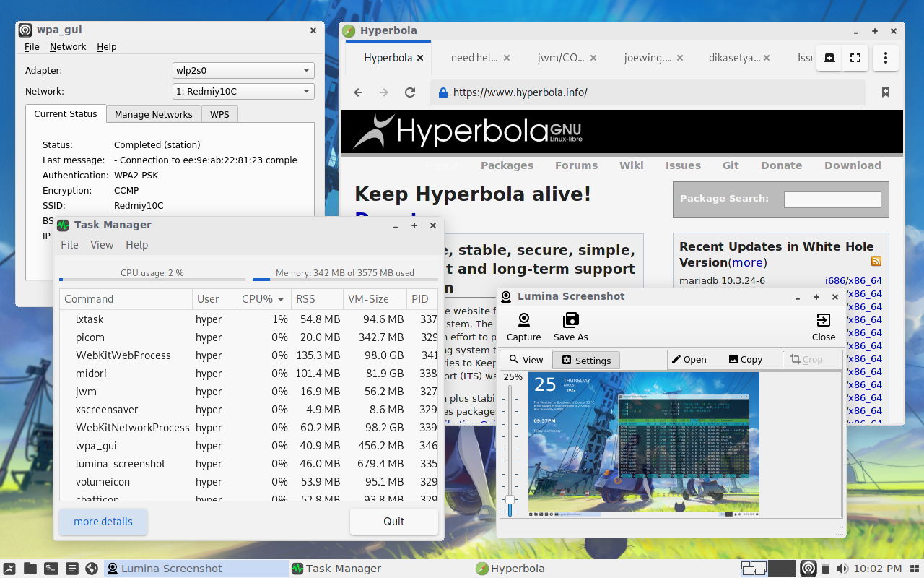
Task: Open the Adapter dropdown in wpa_gui
Action: [243, 70]
